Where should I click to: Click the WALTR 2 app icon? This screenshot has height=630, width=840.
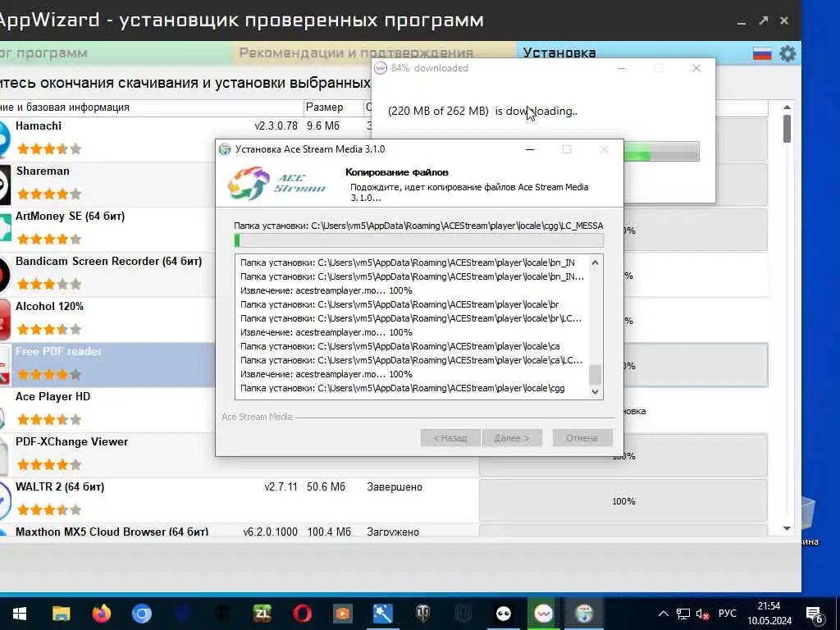5,500
